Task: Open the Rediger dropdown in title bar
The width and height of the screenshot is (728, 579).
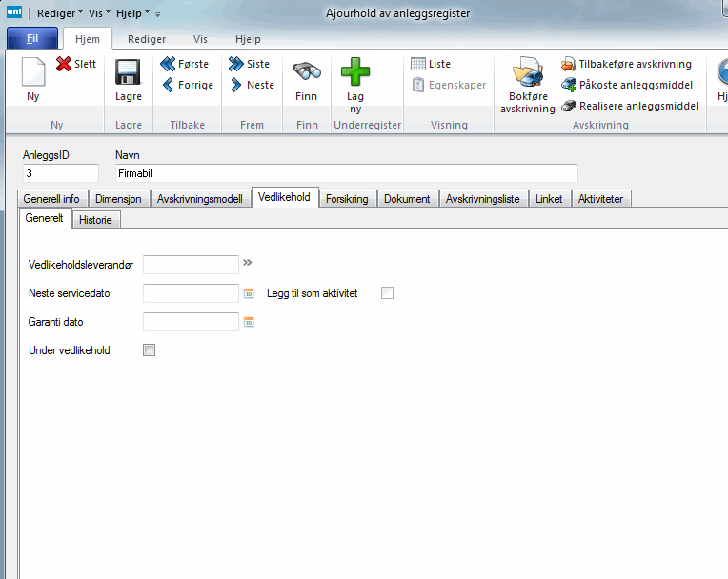Action: pos(59,14)
